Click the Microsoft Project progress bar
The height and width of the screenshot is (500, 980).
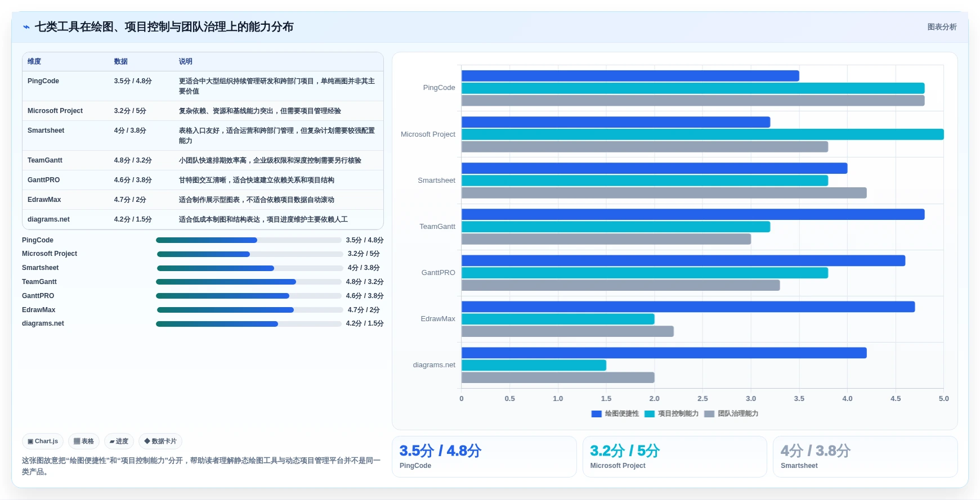(250, 254)
